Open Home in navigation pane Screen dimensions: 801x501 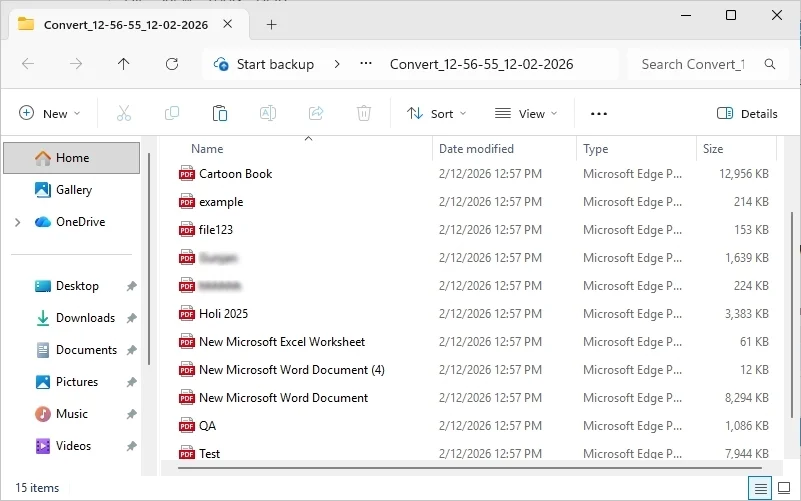[x=72, y=158]
